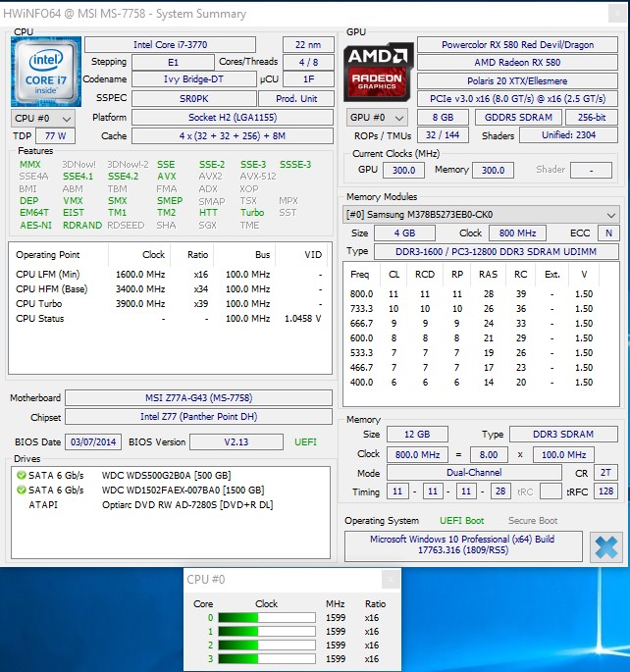
Task: Click the Stepping E1 field
Action: click(x=173, y=62)
